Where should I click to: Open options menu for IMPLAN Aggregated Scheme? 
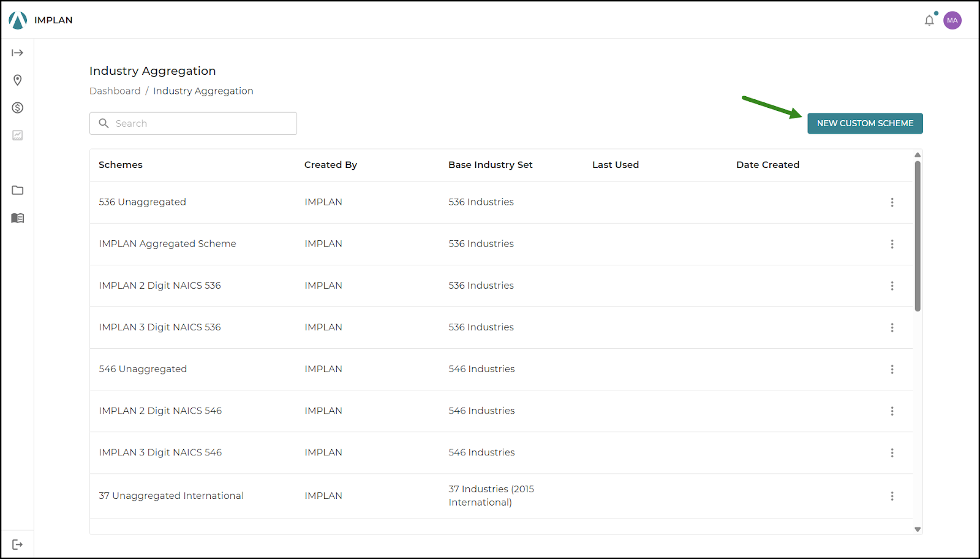892,244
